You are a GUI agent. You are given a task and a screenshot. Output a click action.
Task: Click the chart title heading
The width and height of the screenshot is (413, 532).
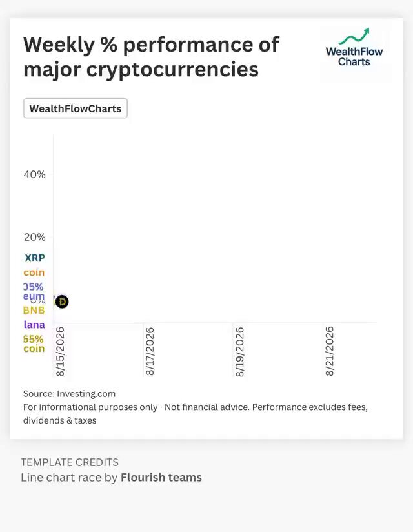coord(151,57)
